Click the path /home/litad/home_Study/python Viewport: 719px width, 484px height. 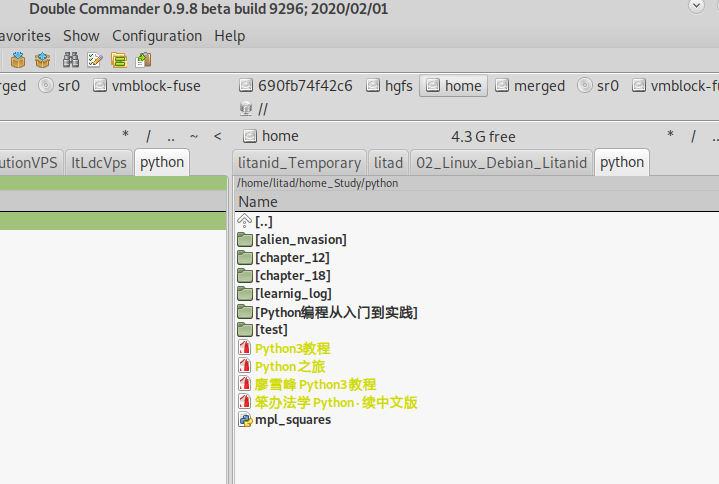[x=317, y=183]
